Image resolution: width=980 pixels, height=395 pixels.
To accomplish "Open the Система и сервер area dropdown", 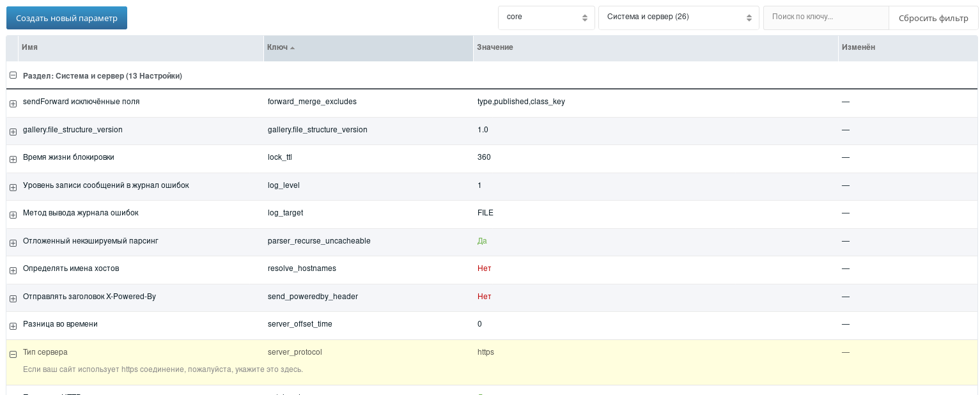I will point(678,17).
